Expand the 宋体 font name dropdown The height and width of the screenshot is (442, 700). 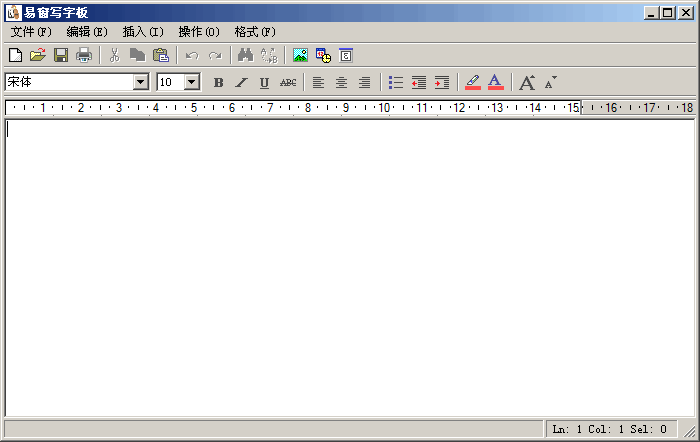(140, 82)
